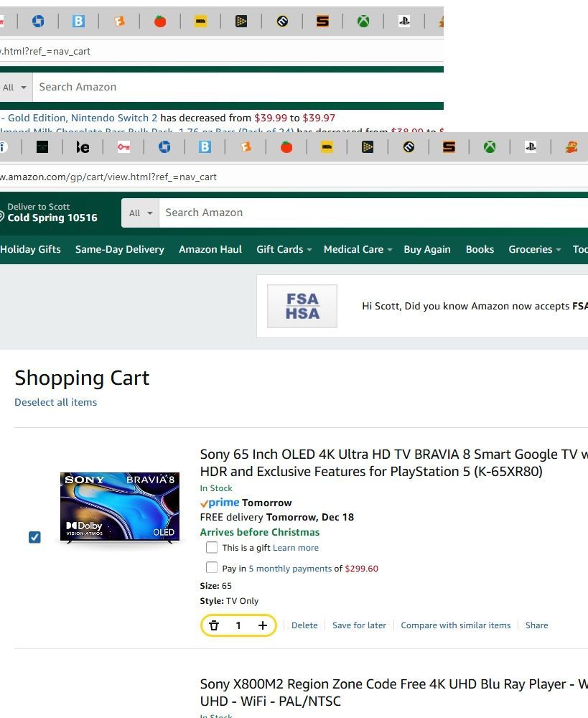588x718 pixels.
Task: Click the Sony BRAVIA 8 TV thumbnail
Action: [x=120, y=508]
